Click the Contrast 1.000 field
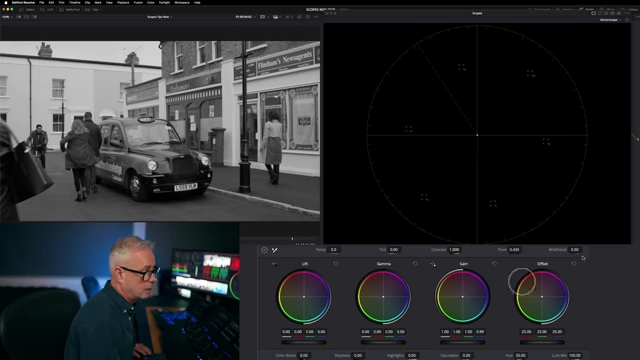 click(x=454, y=250)
